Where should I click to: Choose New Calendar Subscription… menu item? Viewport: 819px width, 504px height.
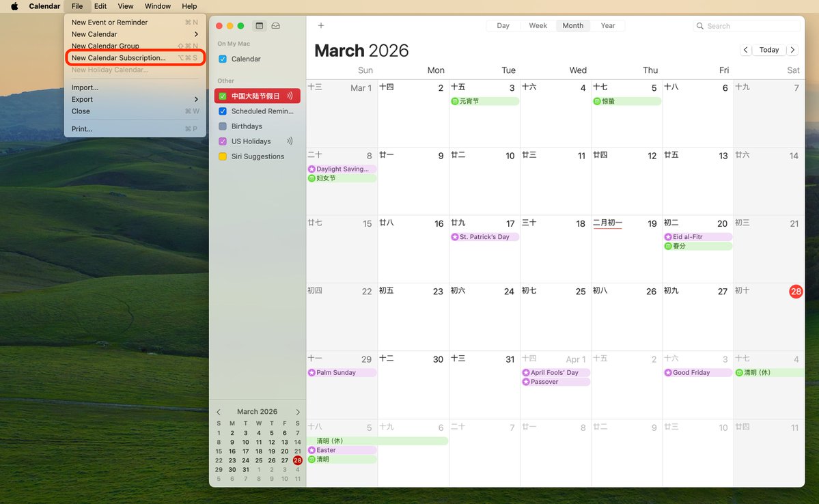(x=135, y=58)
